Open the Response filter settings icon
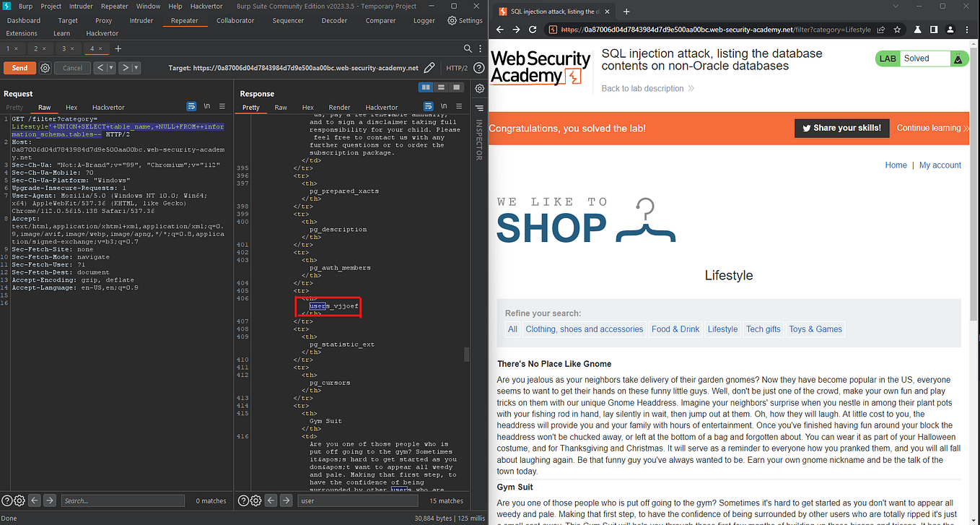Viewport: 980px width, 525px height. (479, 88)
